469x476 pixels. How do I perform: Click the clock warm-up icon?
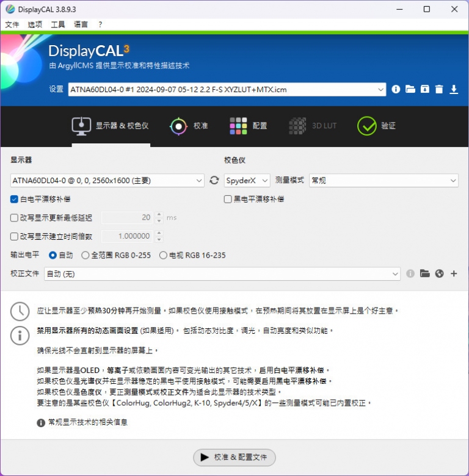point(20,311)
